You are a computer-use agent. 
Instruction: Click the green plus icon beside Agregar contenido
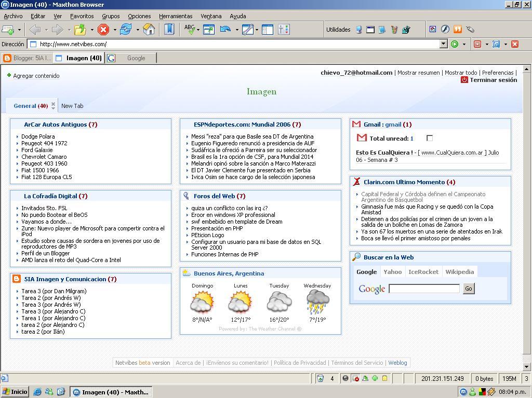(x=9, y=75)
